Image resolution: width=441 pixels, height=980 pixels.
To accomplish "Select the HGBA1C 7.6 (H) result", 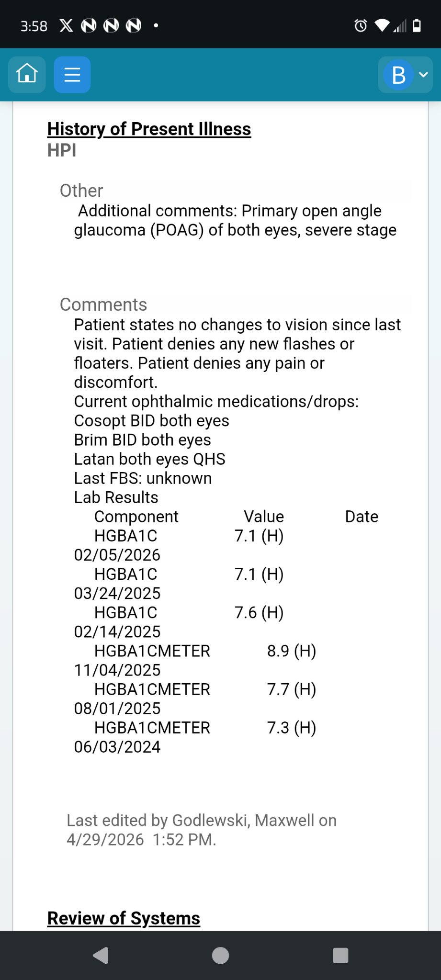I will click(189, 612).
